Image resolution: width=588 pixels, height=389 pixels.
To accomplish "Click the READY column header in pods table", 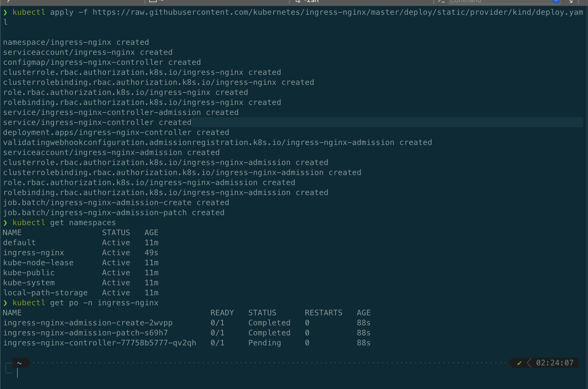I will 222,313.
